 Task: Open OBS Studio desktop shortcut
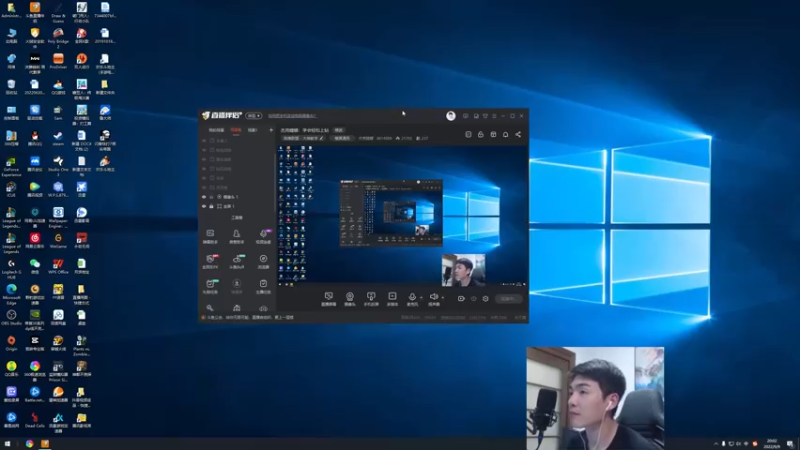(x=11, y=317)
